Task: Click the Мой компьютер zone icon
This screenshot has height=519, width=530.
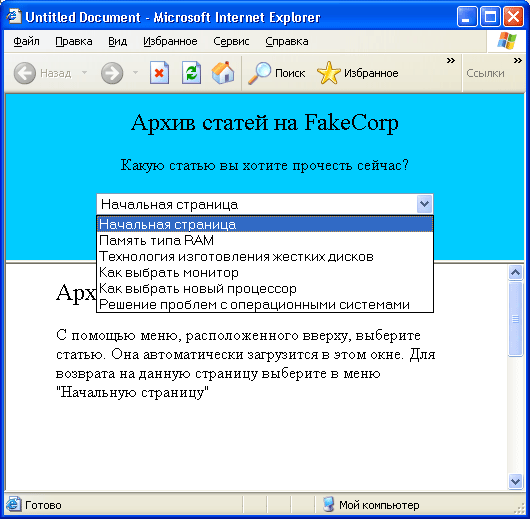Action: (328, 504)
